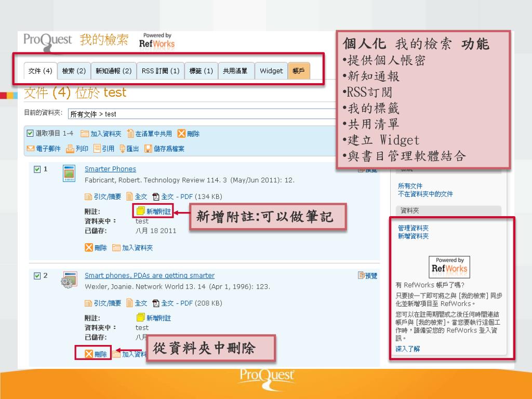Open the 帳戶 tab
This screenshot has height=399, width=532.
299,71
